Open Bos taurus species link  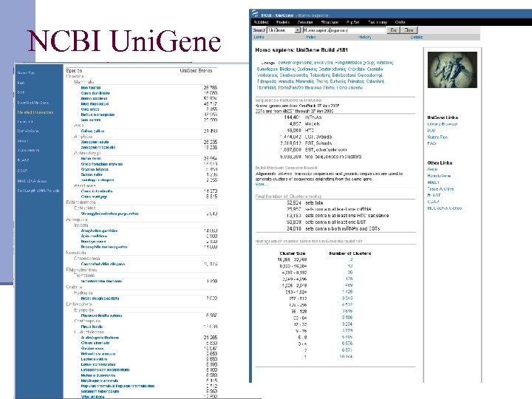91,87
